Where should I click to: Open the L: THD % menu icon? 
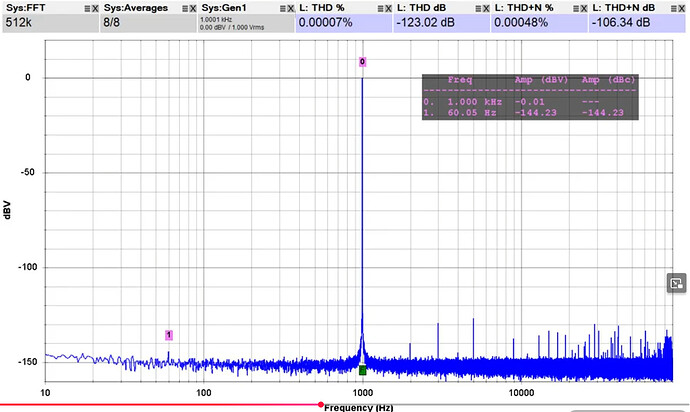380,8
